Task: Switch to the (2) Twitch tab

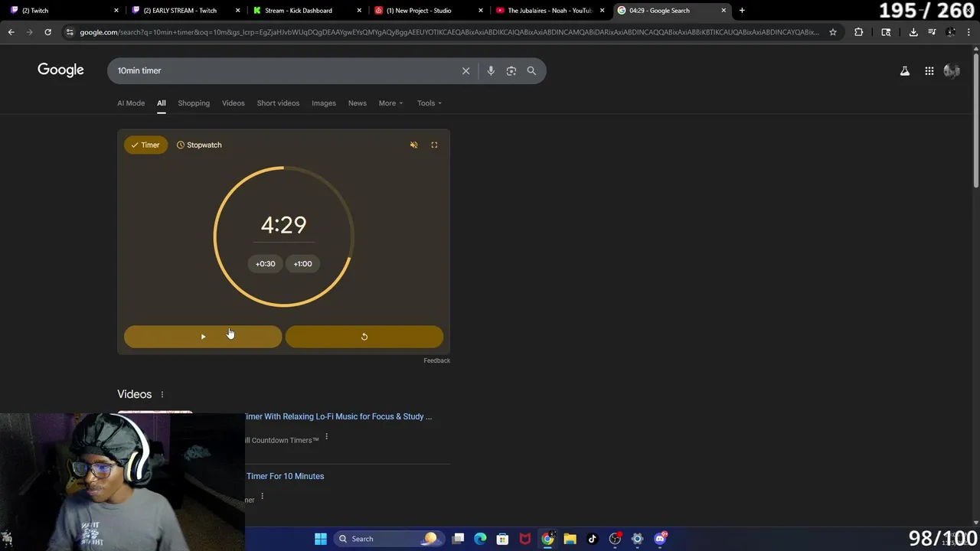Action: tap(64, 11)
